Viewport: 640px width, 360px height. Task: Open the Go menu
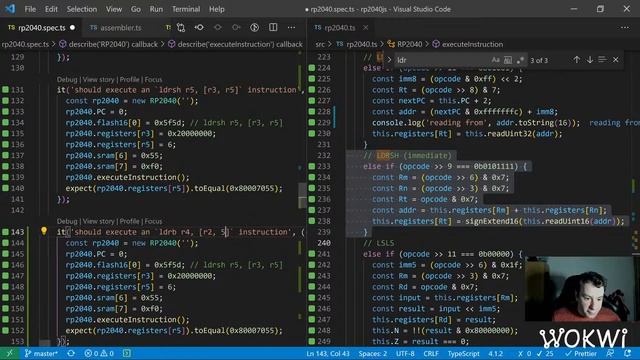(x=136, y=9)
